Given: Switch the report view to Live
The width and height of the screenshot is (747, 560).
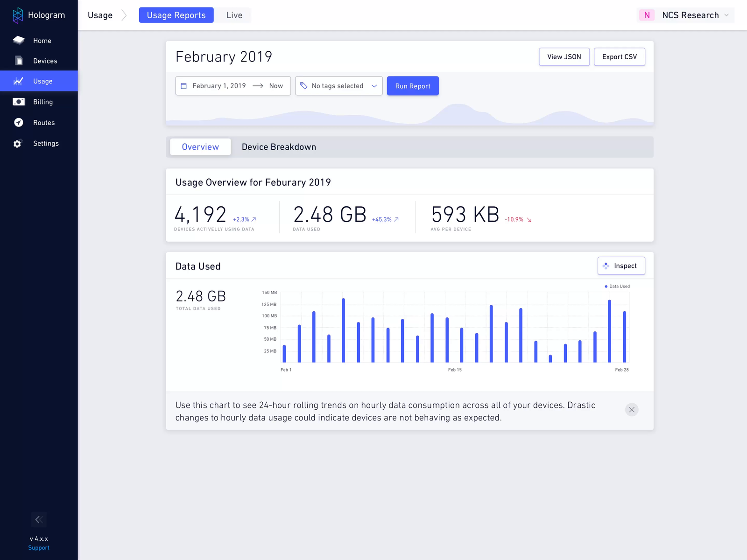Looking at the screenshot, I should [233, 15].
